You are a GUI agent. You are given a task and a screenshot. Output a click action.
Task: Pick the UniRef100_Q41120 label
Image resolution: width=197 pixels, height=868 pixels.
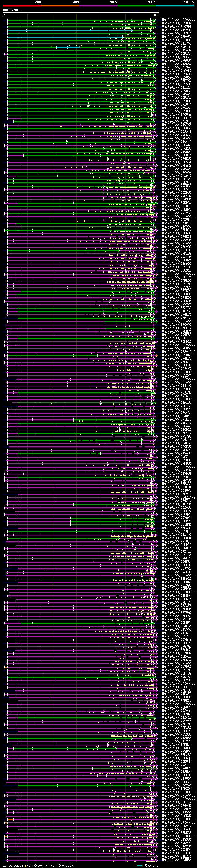tap(177, 87)
